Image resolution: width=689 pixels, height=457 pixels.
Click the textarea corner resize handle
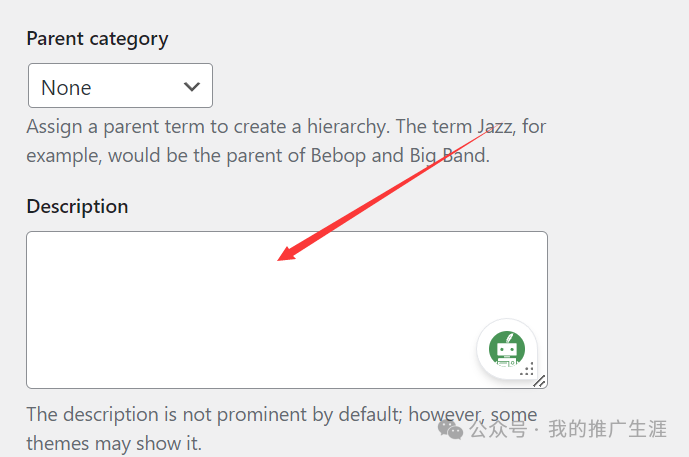540,381
